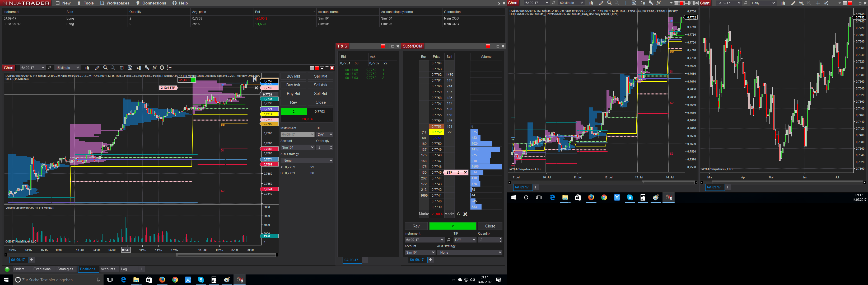Open properties list icon in 15 Minute chart
This screenshot has height=285, width=868.
click(x=170, y=68)
